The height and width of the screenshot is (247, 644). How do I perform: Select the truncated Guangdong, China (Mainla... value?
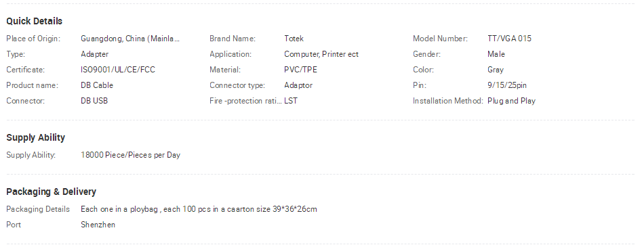pos(130,39)
